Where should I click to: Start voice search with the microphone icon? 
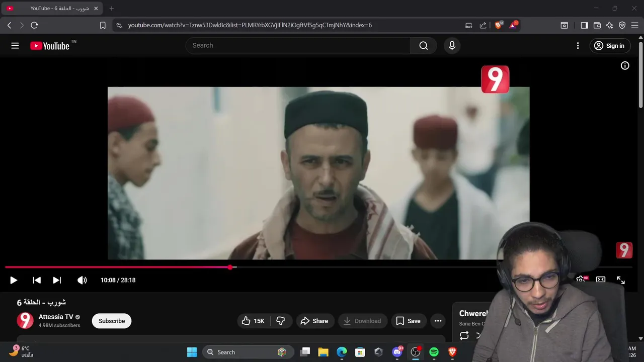(452, 46)
